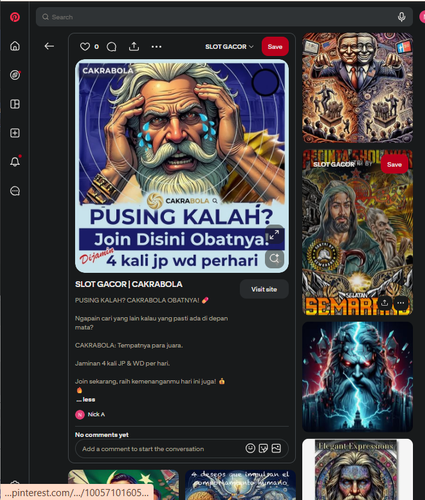
Task: Open the blue lightning Zeus pin
Action: tap(357, 377)
